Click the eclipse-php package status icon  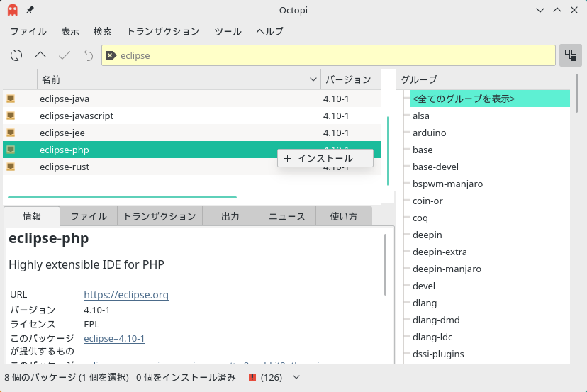pos(11,150)
